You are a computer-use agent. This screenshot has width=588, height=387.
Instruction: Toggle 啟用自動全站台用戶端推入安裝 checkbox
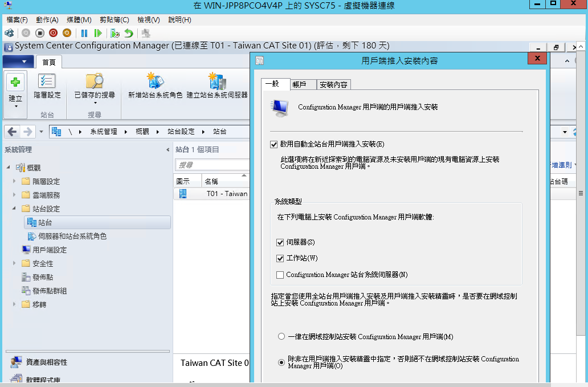(x=274, y=144)
